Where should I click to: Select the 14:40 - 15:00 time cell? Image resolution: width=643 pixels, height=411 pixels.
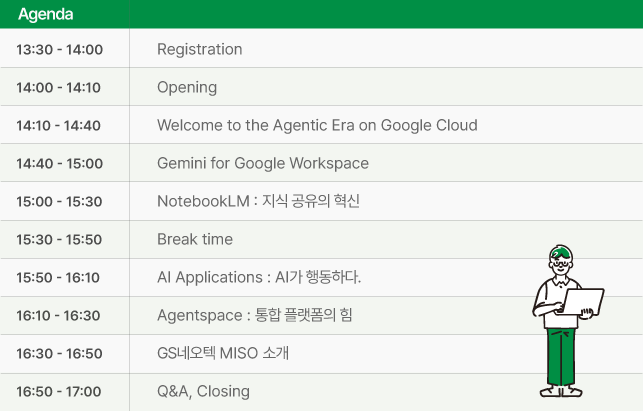click(x=59, y=164)
